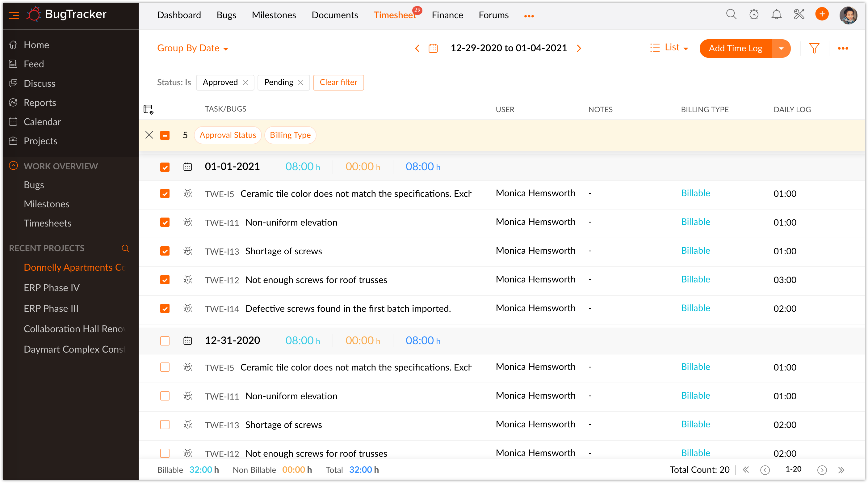Open the notifications bell
Image resolution: width=868 pixels, height=483 pixels.
776,15
